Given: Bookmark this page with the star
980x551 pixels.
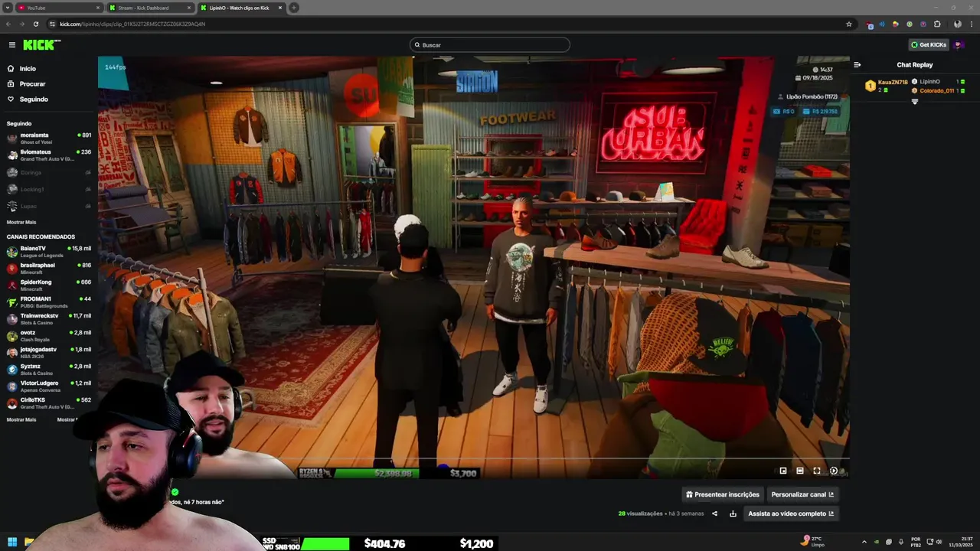Looking at the screenshot, I should click(x=849, y=24).
